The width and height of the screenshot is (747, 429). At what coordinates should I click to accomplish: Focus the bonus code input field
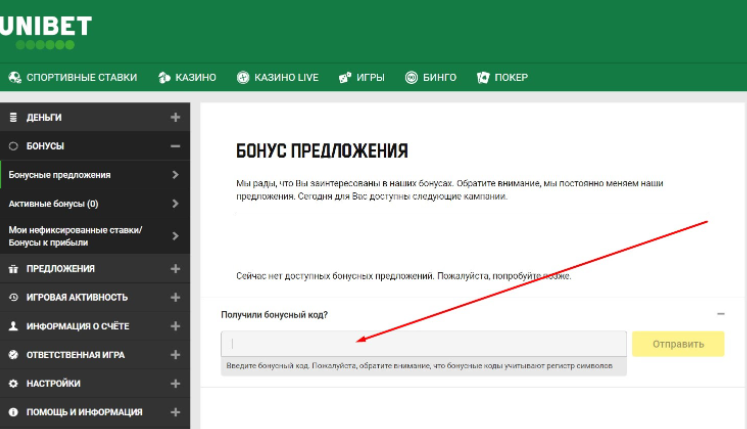[424, 344]
